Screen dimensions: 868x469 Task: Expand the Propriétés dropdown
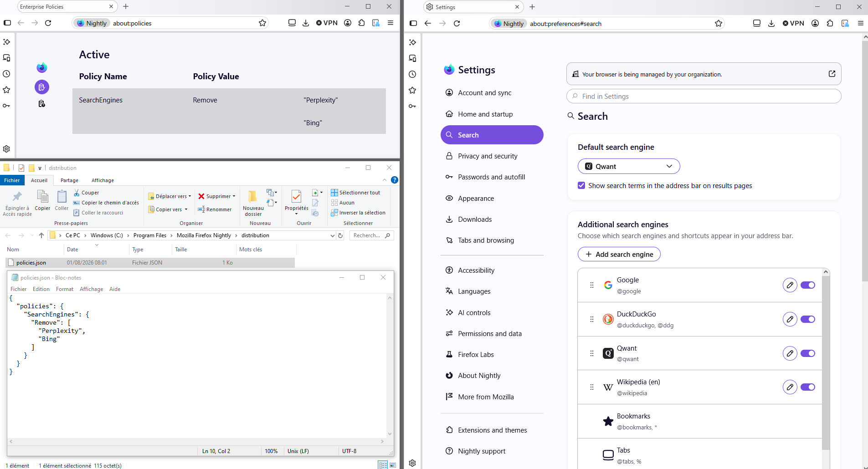(296, 214)
